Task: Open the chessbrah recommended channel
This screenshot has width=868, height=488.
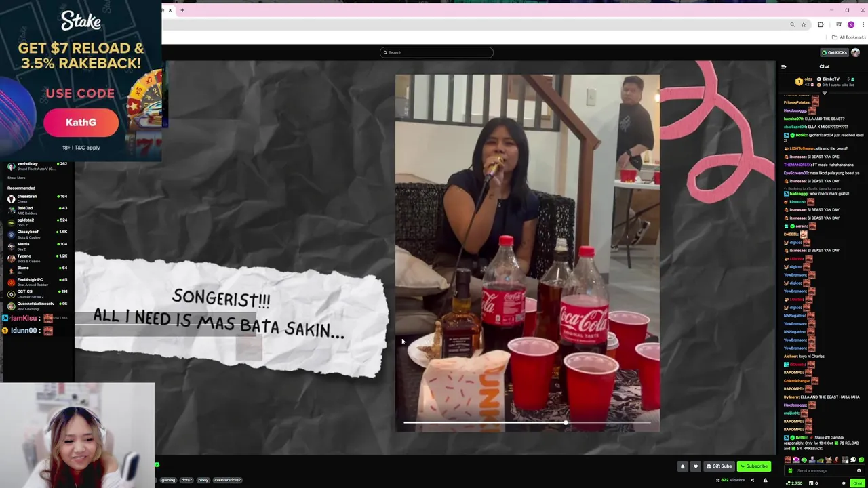Action: coord(38,198)
